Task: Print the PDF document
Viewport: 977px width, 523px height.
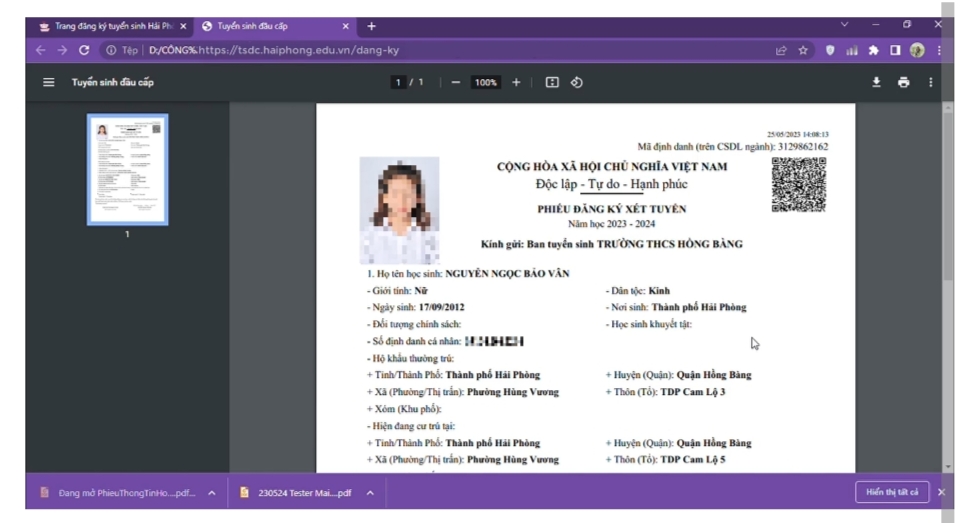Action: click(903, 82)
